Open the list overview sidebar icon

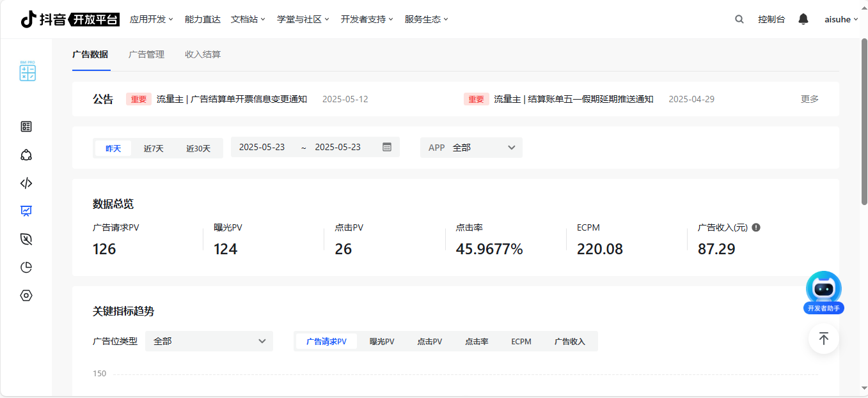26,126
